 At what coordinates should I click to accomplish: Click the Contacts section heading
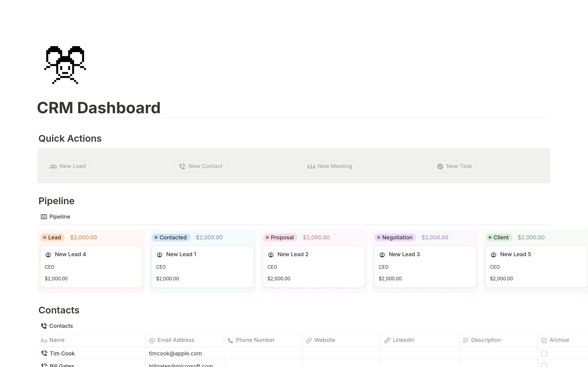pyautogui.click(x=59, y=310)
